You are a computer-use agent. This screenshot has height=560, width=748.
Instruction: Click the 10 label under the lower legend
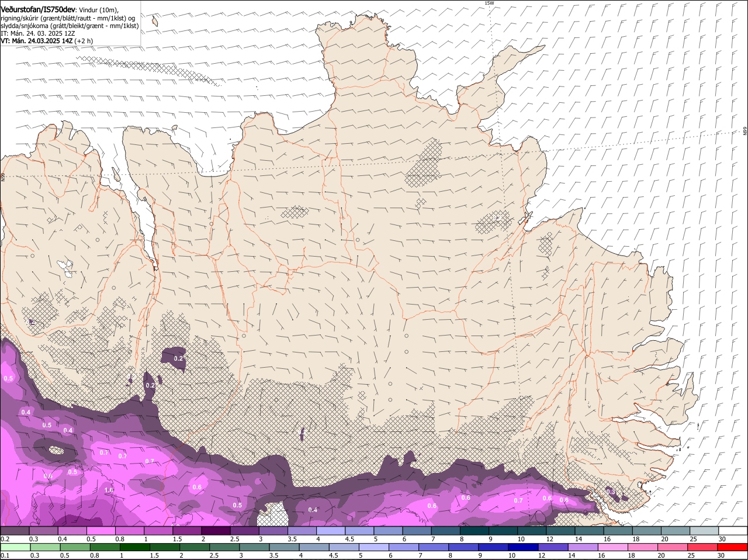point(512,555)
